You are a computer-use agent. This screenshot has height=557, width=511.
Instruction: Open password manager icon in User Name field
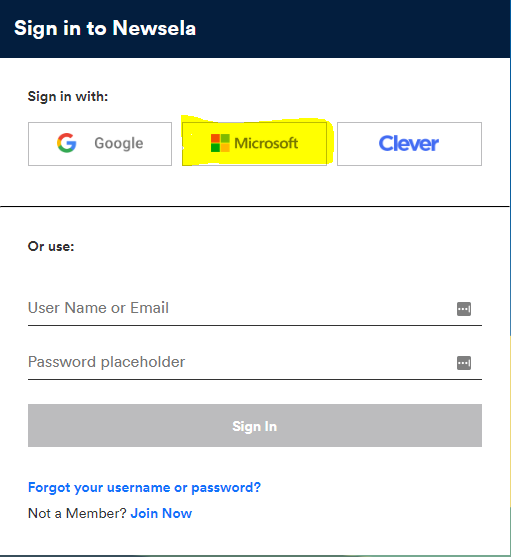[x=464, y=309]
